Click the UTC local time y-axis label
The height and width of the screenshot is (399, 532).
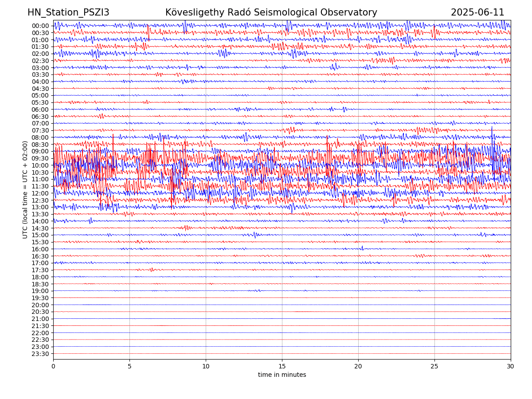tap(25, 190)
